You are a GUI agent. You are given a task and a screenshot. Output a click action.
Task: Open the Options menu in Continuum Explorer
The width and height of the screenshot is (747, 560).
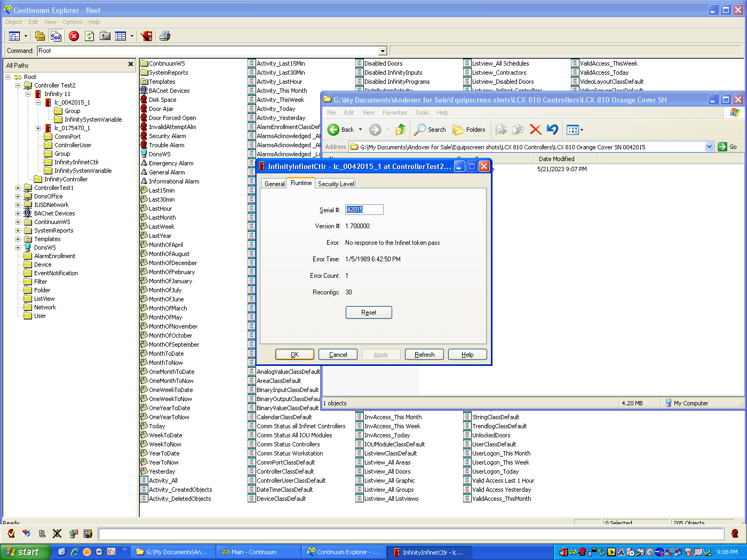73,22
